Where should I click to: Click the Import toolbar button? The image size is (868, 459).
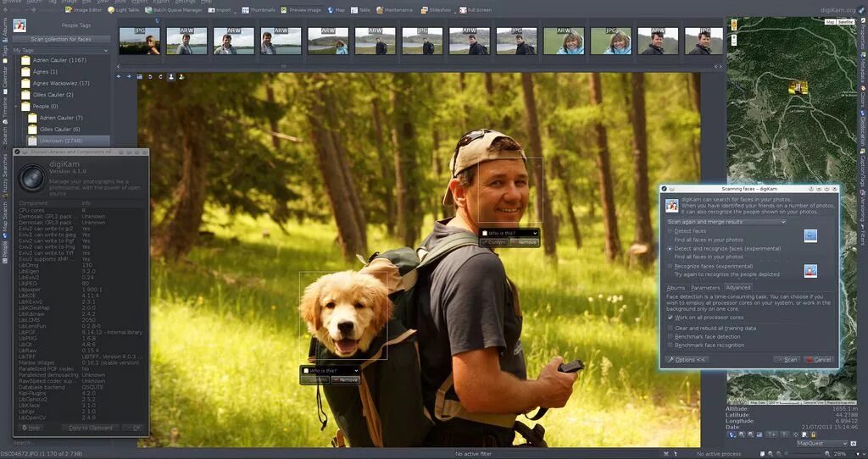pyautogui.click(x=220, y=10)
